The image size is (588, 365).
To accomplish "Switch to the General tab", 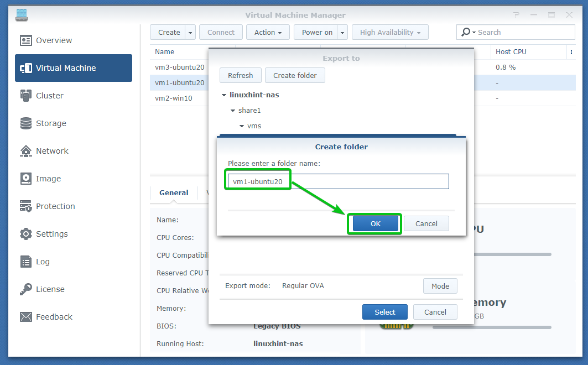I will coord(174,192).
